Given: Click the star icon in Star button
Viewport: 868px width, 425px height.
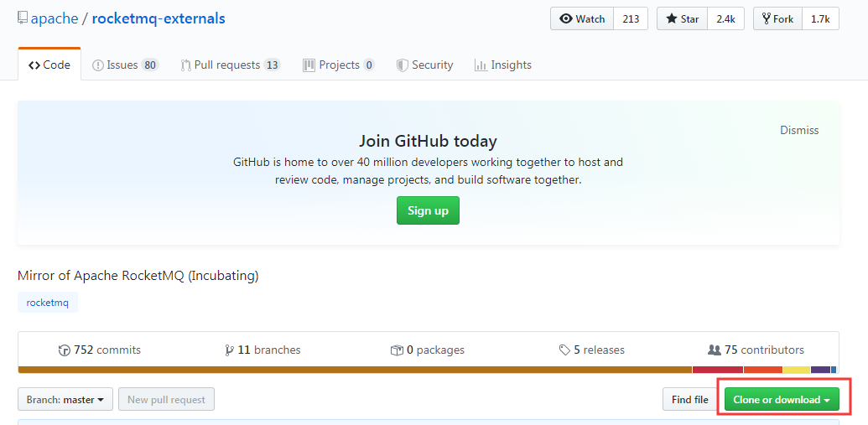Looking at the screenshot, I should [672, 18].
